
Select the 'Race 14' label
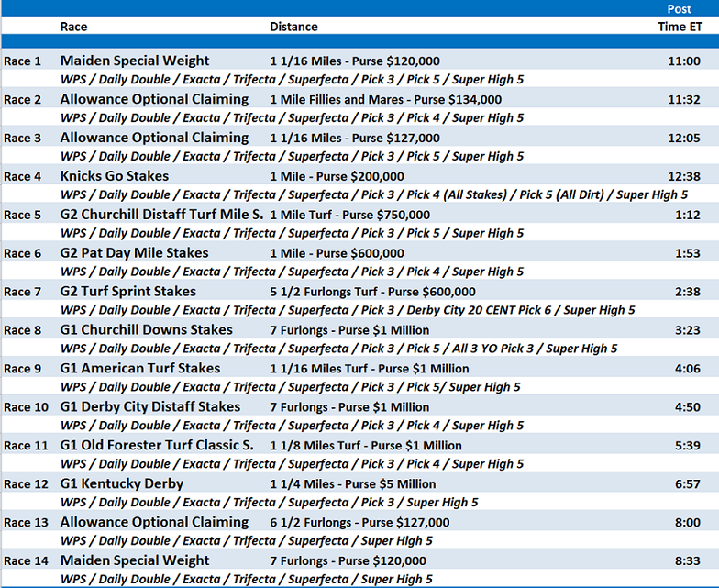(x=26, y=561)
